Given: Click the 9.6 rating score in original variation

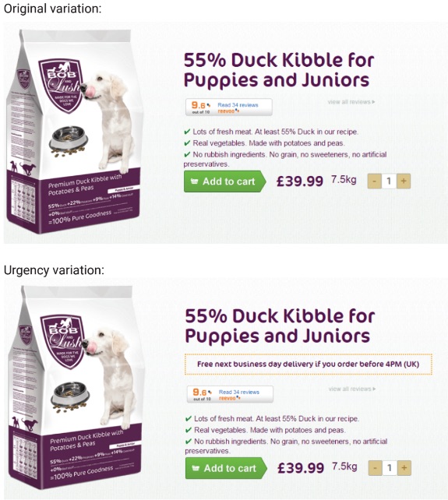Looking at the screenshot, I should click(199, 105).
